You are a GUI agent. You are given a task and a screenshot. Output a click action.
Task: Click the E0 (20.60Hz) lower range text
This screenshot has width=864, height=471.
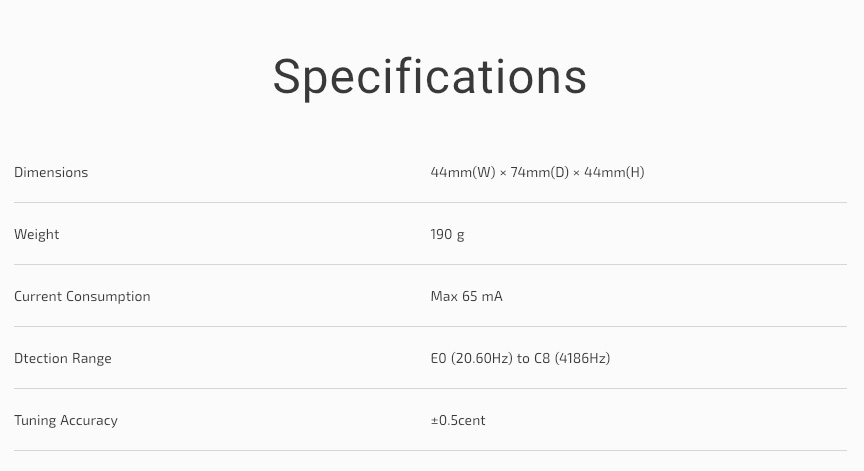click(x=472, y=358)
